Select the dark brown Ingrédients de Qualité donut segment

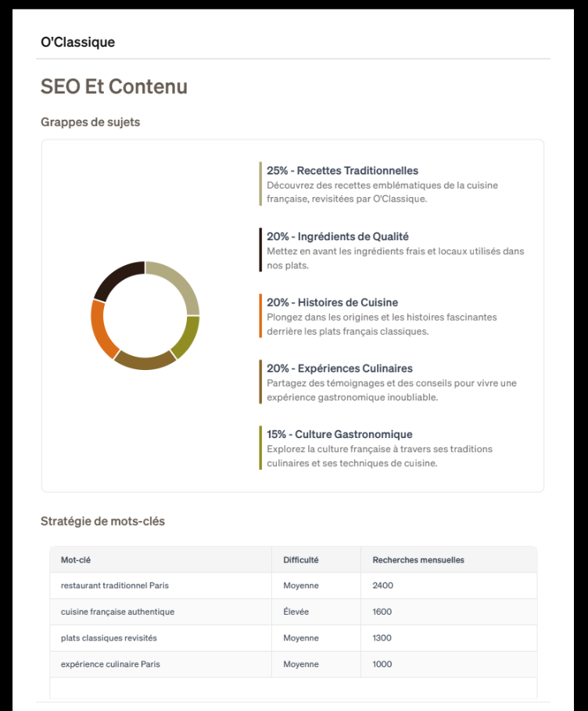117,277
